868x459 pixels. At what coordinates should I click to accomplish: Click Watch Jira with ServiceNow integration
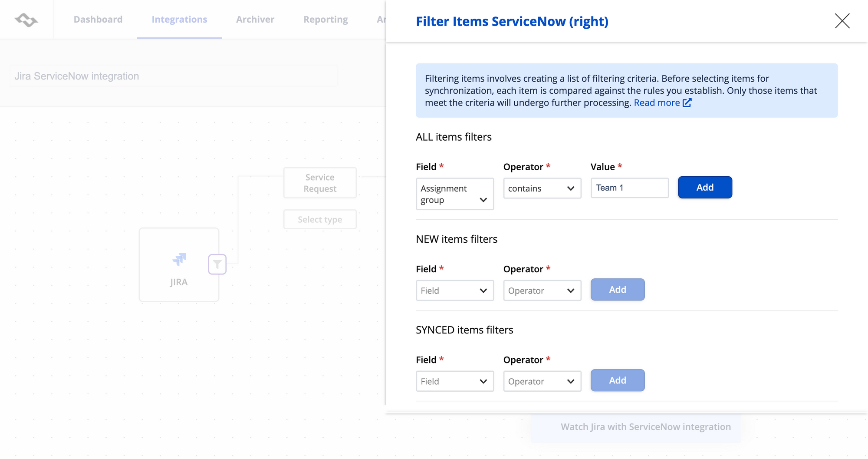[x=646, y=426]
